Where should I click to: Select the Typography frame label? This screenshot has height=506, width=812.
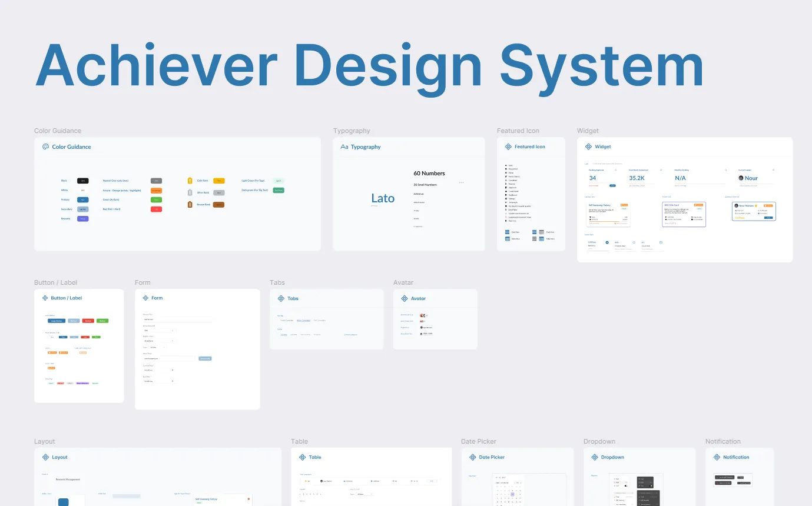coord(352,131)
